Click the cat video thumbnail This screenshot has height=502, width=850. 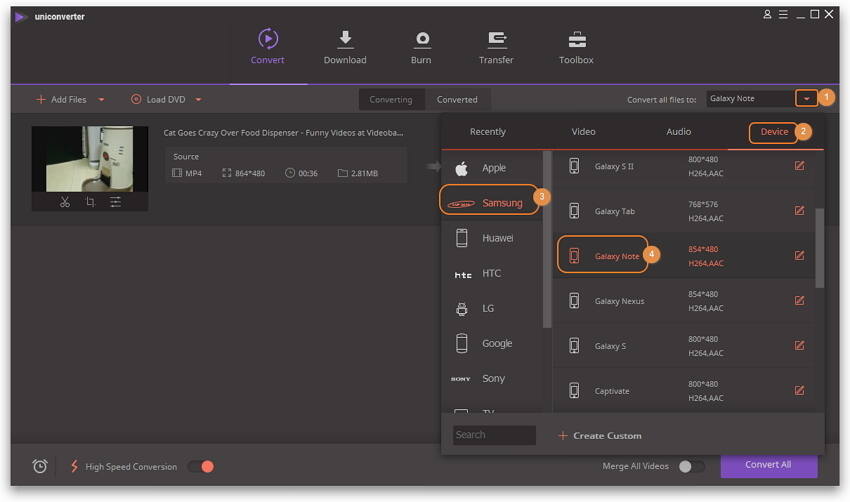coord(90,159)
